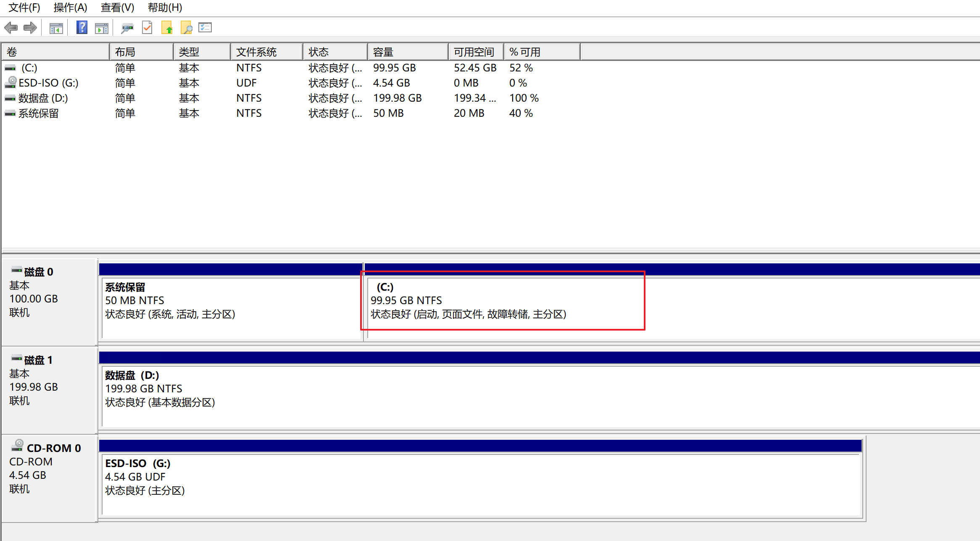Viewport: 980px width, 541px height.
Task: Select the 数据盘 (D:) volume in list
Action: 43,98
